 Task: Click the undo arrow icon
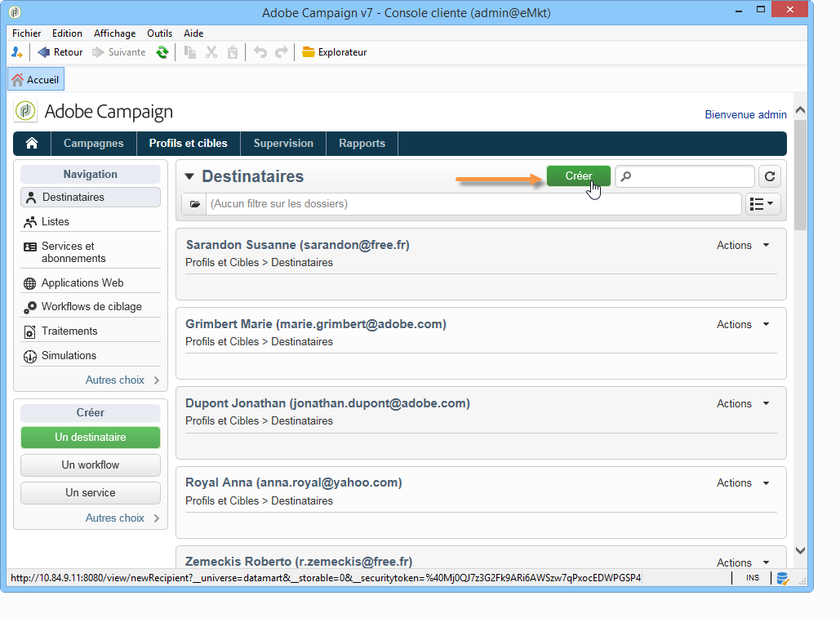(260, 52)
